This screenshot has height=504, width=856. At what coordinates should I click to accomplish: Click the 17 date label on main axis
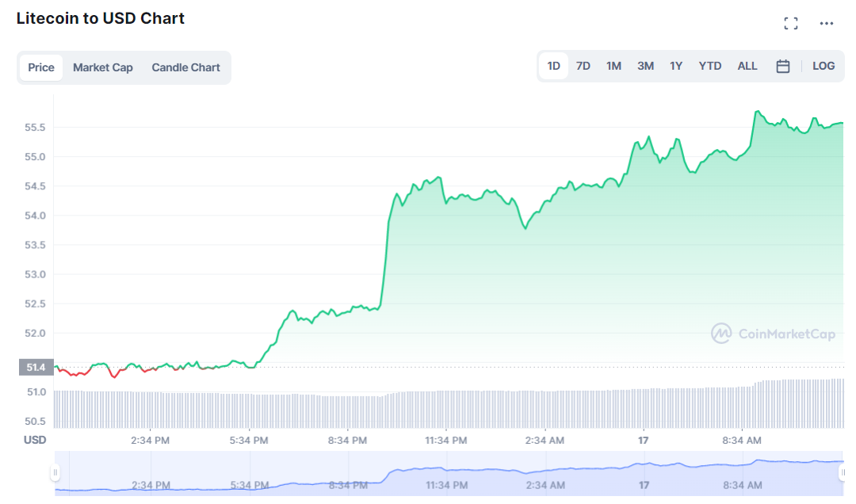643,440
